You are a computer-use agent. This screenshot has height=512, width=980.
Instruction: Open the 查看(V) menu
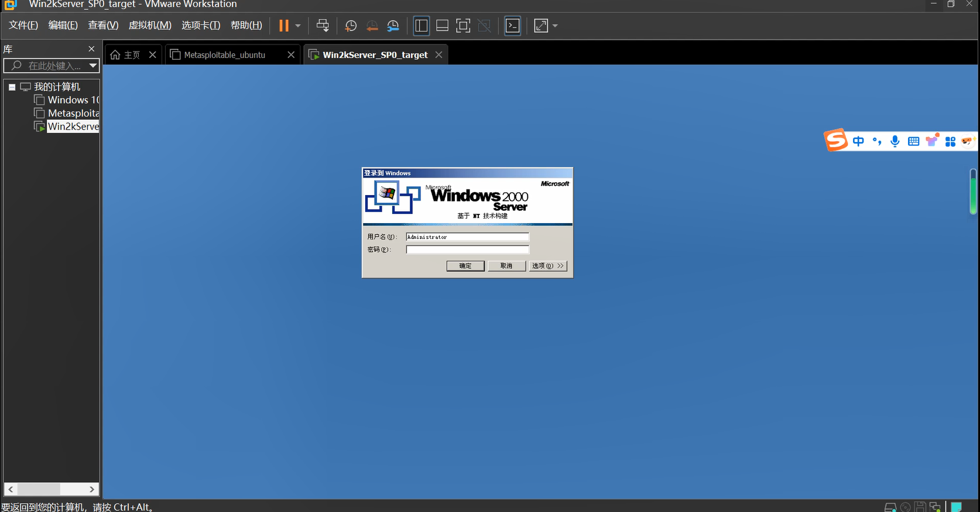[x=103, y=25]
